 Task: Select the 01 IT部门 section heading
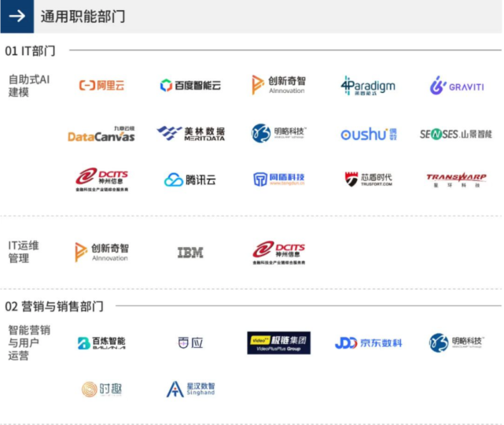(x=30, y=51)
